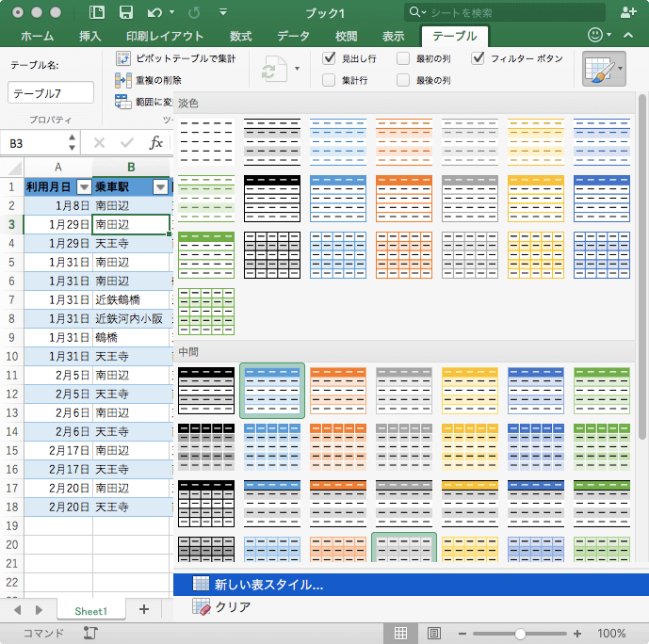
Task: Click the smiley feedback icon
Action: pos(595,35)
